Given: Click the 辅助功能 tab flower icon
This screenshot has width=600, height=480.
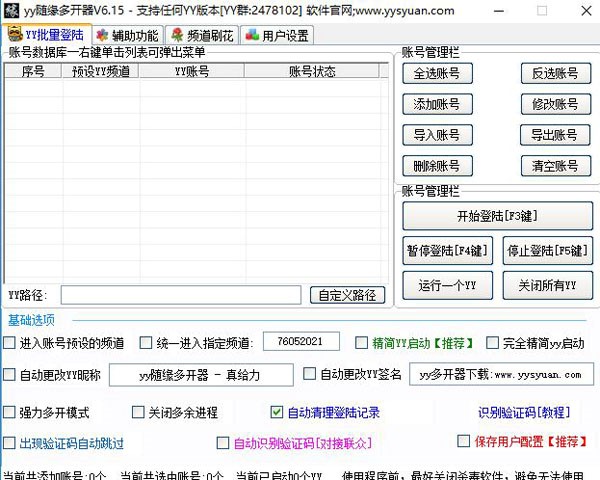Looking at the screenshot, I should 102,36.
